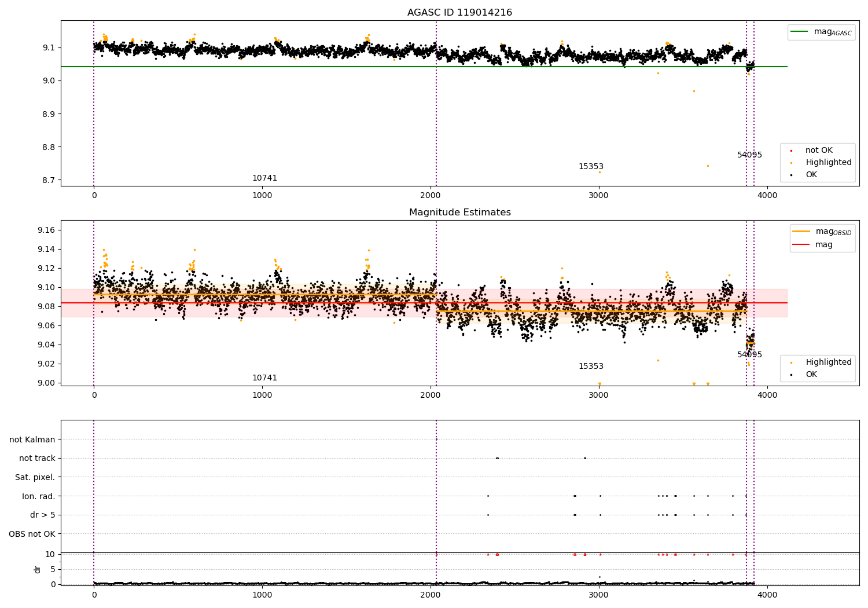Select the "Magnitude Estimates" plot title
This screenshot has height=608, width=868.
pyautogui.click(x=459, y=213)
